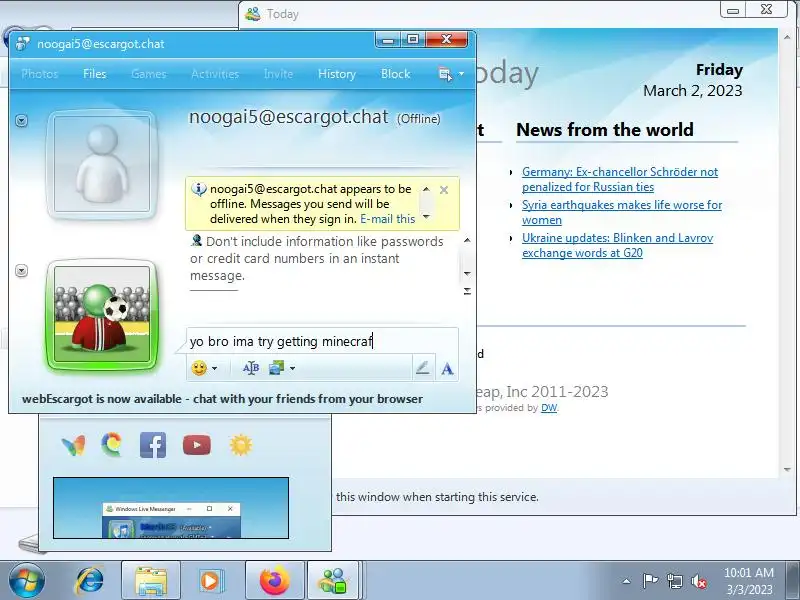Collapse your own display picture with its arrow
This screenshot has width=800, height=600.
(x=21, y=270)
